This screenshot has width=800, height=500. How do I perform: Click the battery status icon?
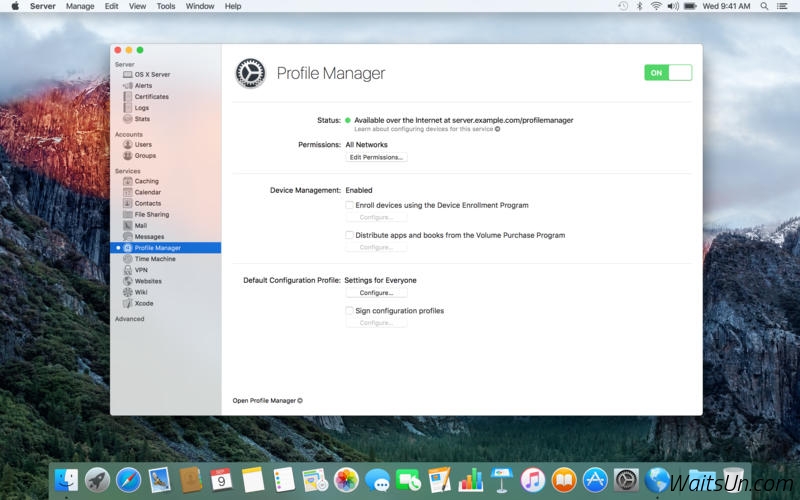point(690,6)
